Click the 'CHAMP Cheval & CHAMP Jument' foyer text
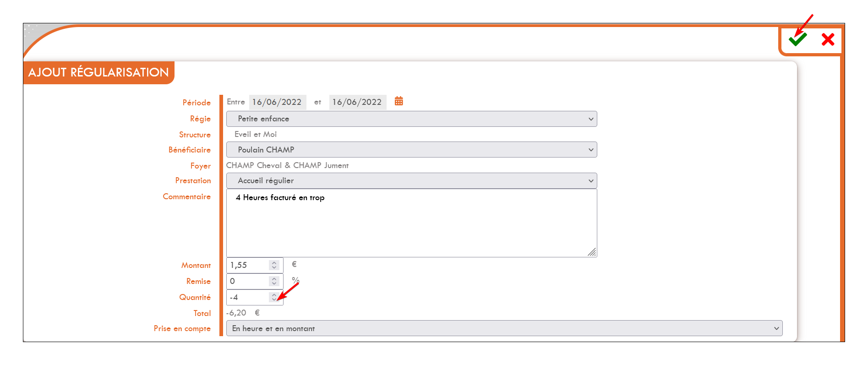868x365 pixels. (287, 165)
